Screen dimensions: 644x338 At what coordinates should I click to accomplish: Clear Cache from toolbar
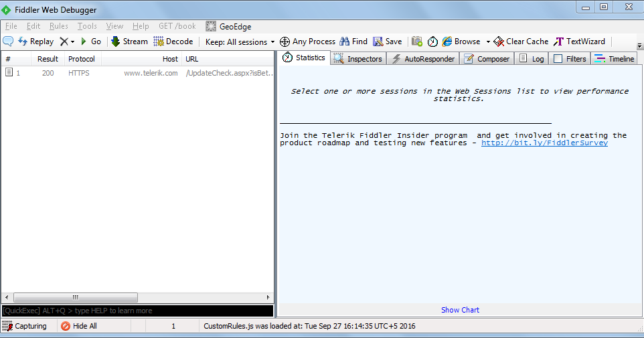[521, 41]
